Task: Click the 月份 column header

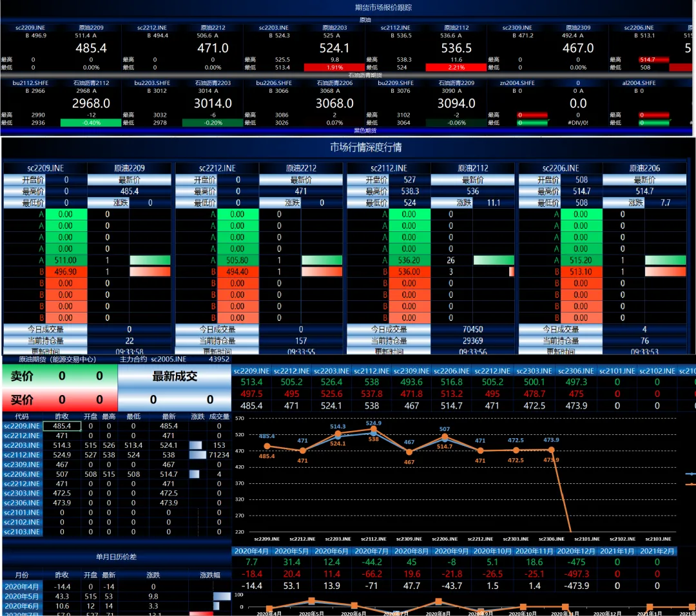Action: coord(22,575)
